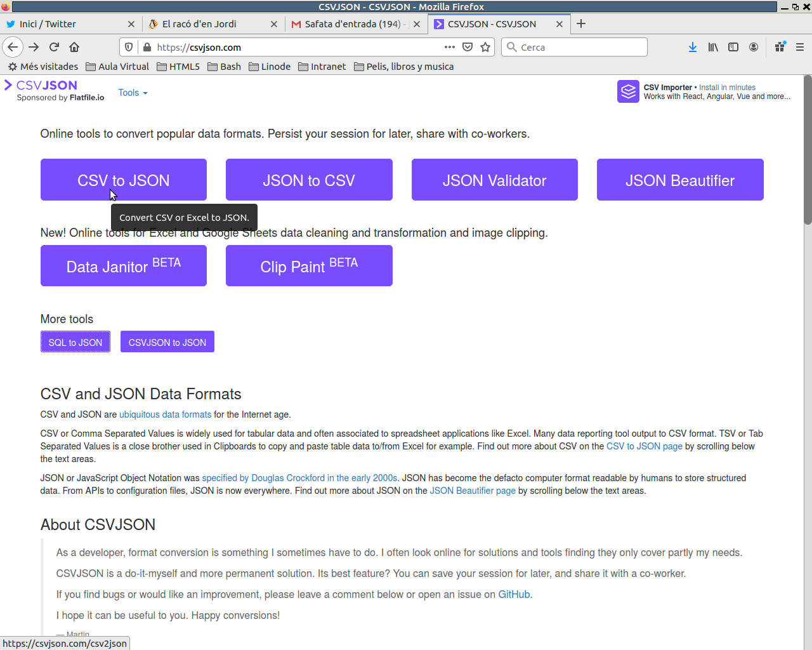The height and width of the screenshot is (650, 812).
Task: Open Bash bookmark folder
Action: click(x=225, y=67)
